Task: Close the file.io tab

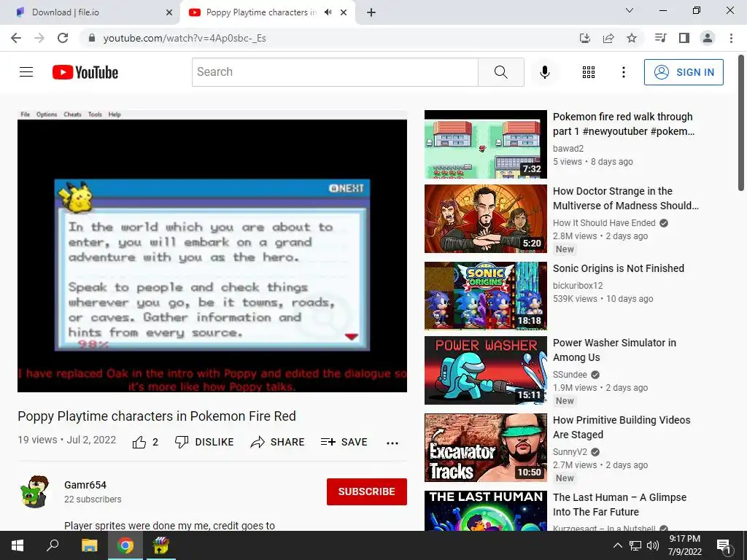Action: click(169, 12)
